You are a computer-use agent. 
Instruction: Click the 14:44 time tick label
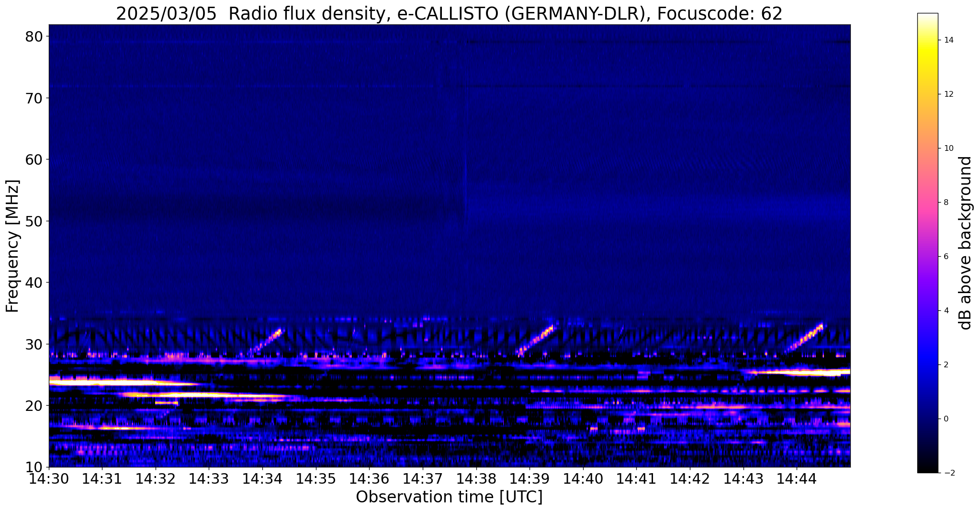click(x=797, y=478)
